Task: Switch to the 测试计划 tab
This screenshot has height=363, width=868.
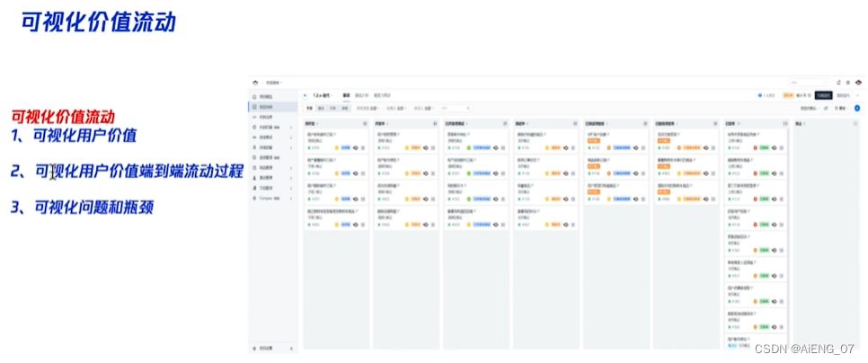Action: point(361,95)
